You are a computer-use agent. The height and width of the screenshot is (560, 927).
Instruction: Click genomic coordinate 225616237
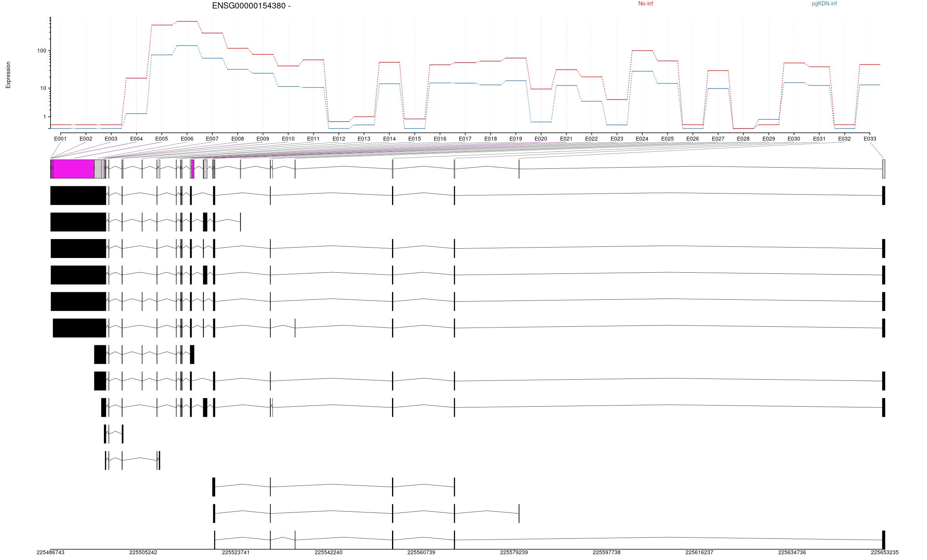699,553
